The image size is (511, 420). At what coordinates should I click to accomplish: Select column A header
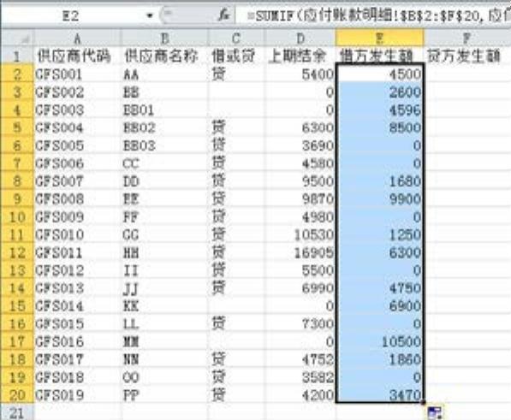click(x=77, y=38)
